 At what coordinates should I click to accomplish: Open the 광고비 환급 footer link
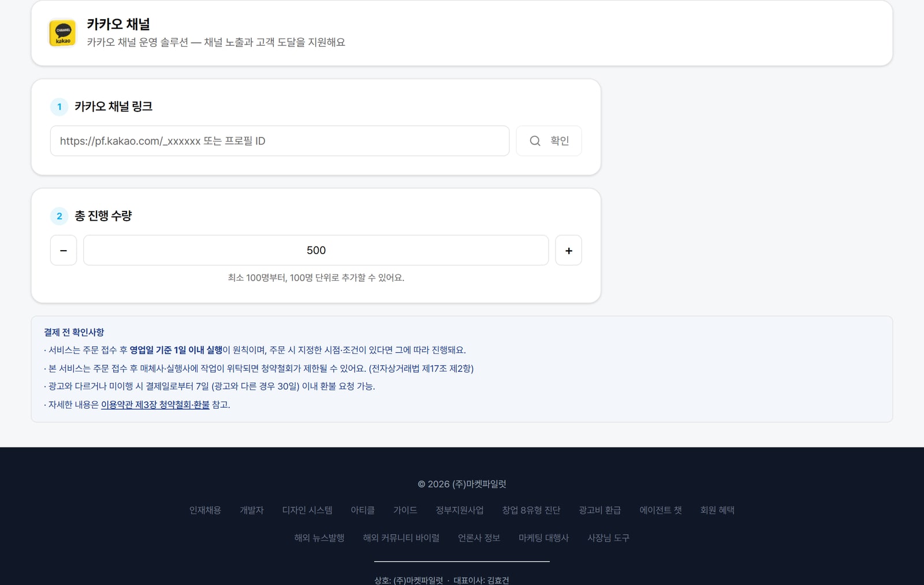pyautogui.click(x=600, y=510)
